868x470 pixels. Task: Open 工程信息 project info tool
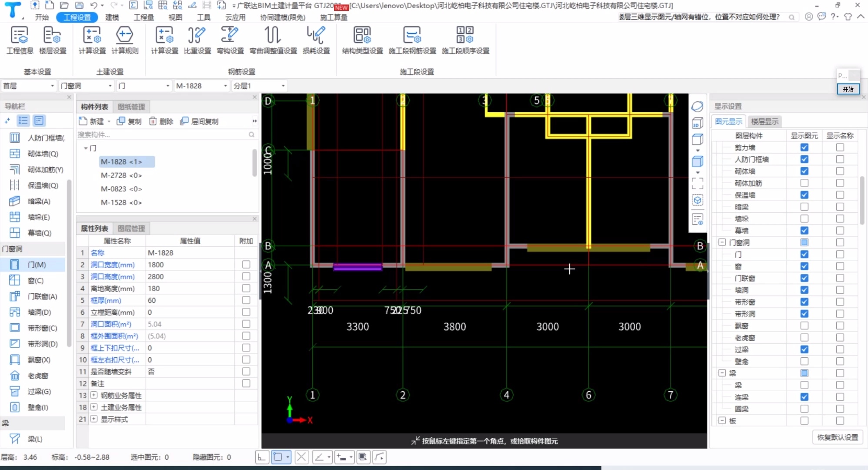click(x=20, y=40)
